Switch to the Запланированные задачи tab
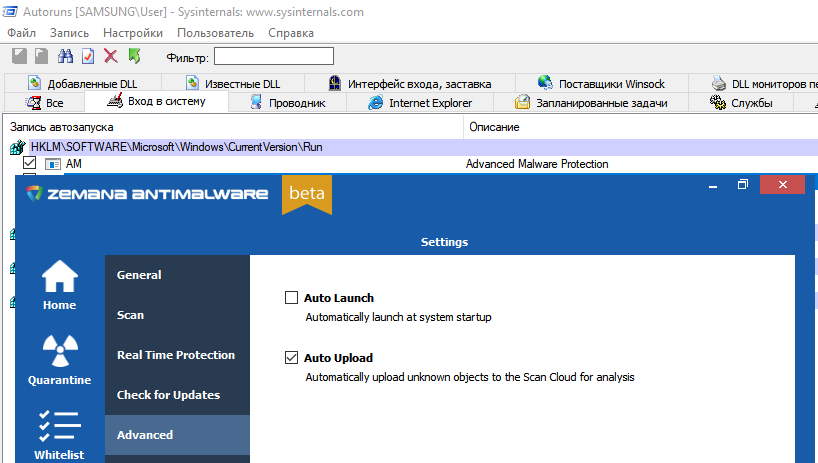This screenshot has width=818, height=463. click(591, 103)
